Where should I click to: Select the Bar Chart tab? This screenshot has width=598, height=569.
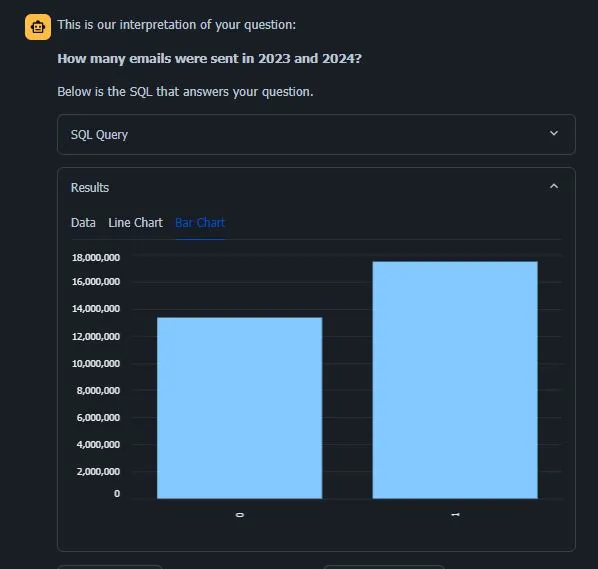tap(200, 223)
